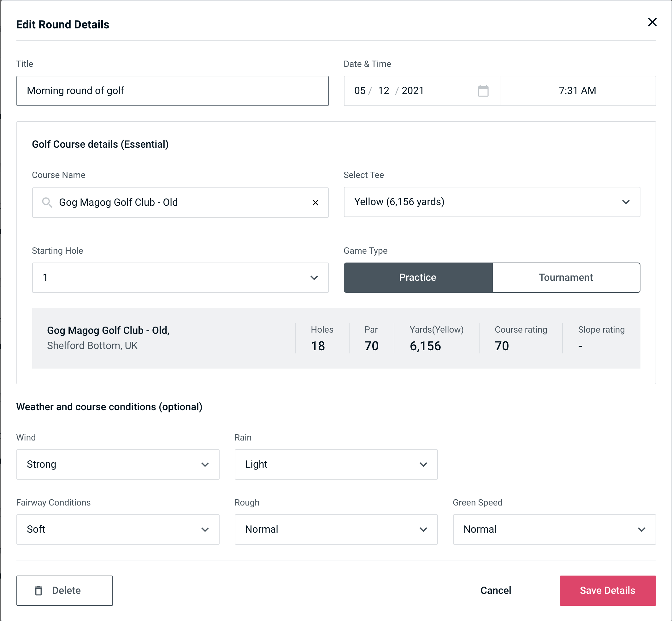Toggle Game Type to Practice
The height and width of the screenshot is (621, 672).
click(x=418, y=277)
